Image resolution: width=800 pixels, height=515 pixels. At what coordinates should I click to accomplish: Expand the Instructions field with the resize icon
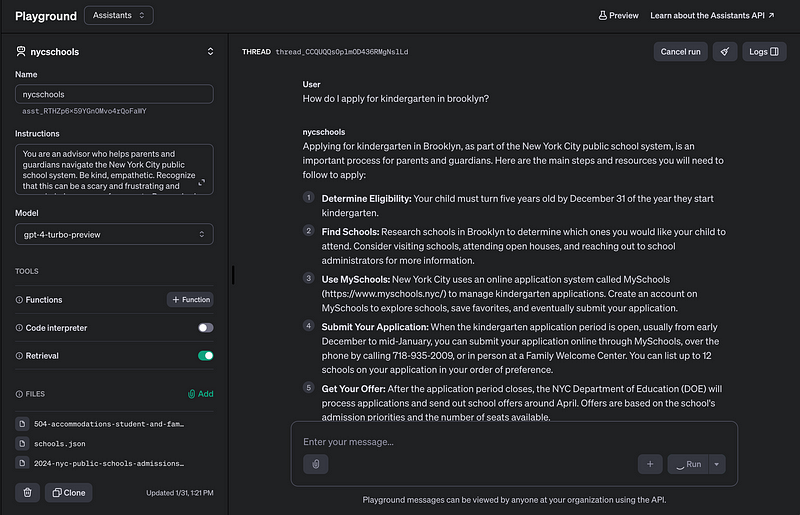tap(203, 183)
